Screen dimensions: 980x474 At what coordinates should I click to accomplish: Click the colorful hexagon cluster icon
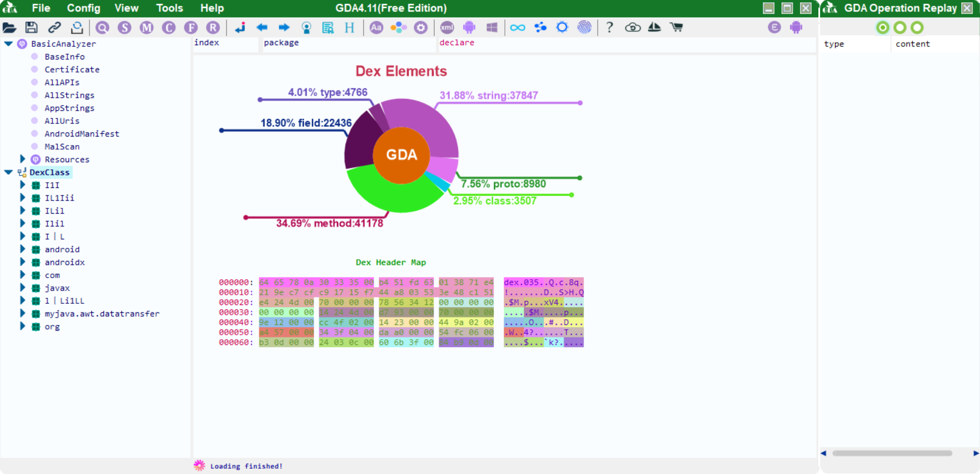399,27
